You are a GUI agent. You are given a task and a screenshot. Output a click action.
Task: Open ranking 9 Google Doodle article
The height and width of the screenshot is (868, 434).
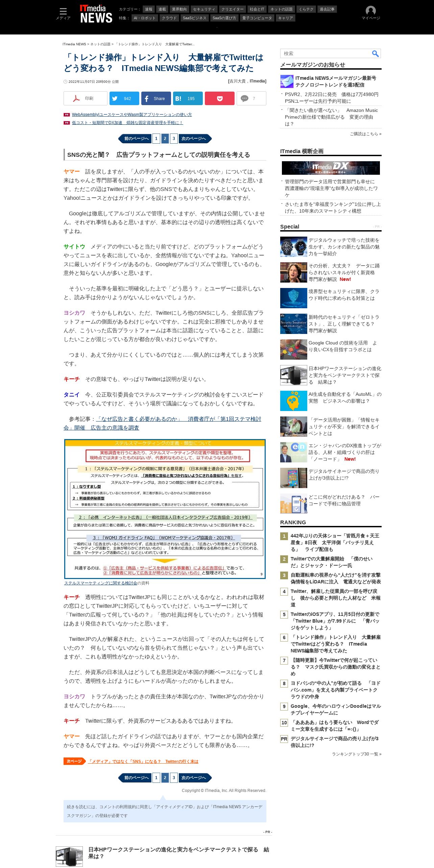(x=336, y=709)
